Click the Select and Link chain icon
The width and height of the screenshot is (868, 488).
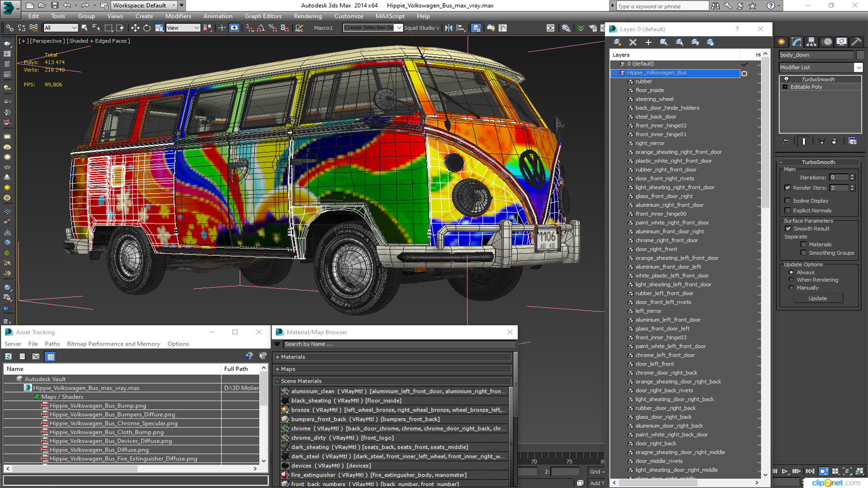click(9, 28)
